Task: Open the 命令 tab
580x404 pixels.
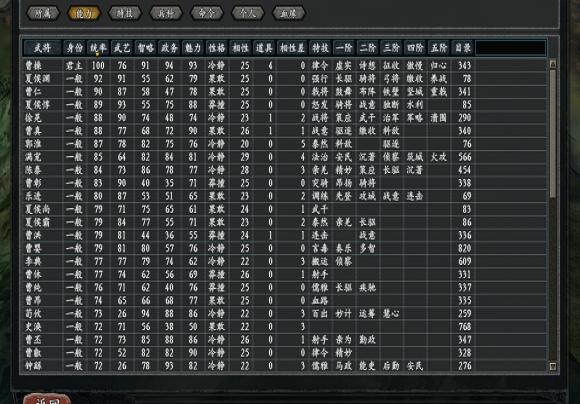Action: tap(207, 13)
